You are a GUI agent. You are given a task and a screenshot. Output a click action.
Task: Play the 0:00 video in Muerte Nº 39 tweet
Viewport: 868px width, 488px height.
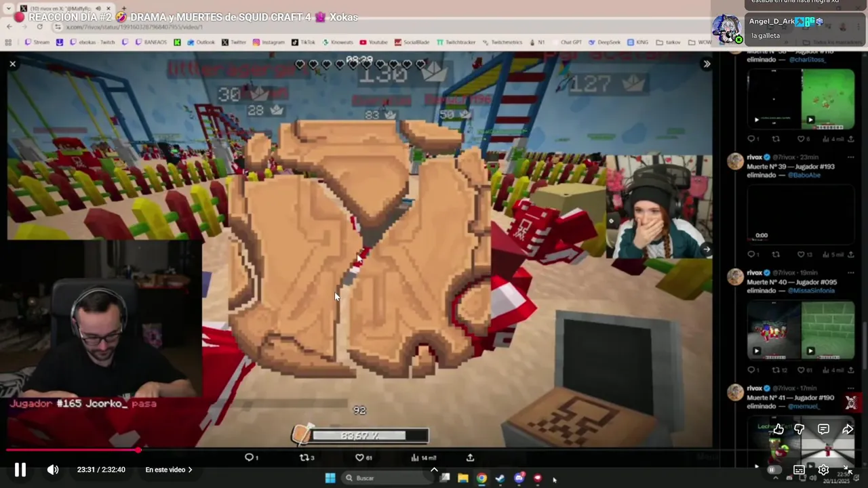pyautogui.click(x=800, y=213)
